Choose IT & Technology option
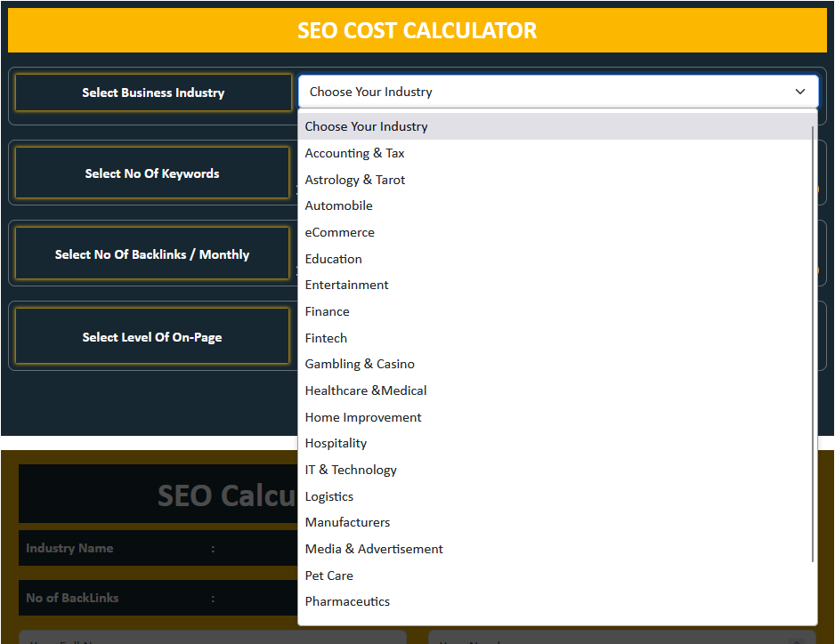 pyautogui.click(x=351, y=470)
